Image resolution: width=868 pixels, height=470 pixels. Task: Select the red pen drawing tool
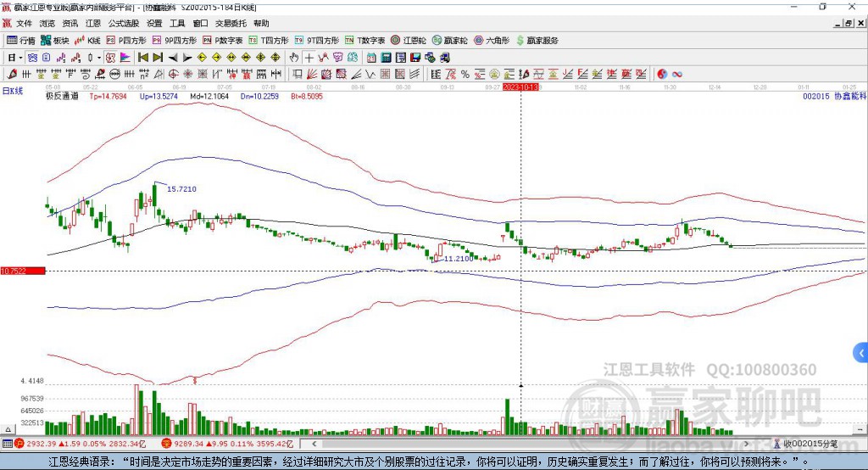click(12, 74)
